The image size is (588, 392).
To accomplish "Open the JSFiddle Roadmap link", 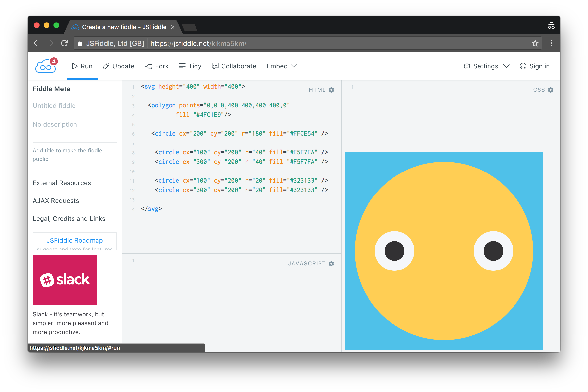I will pos(74,240).
